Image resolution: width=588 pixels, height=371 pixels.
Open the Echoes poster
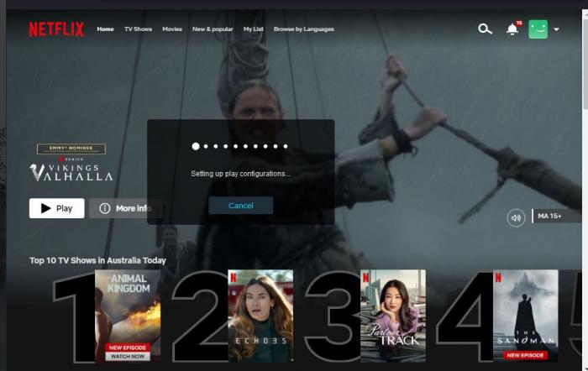pyautogui.click(x=260, y=316)
